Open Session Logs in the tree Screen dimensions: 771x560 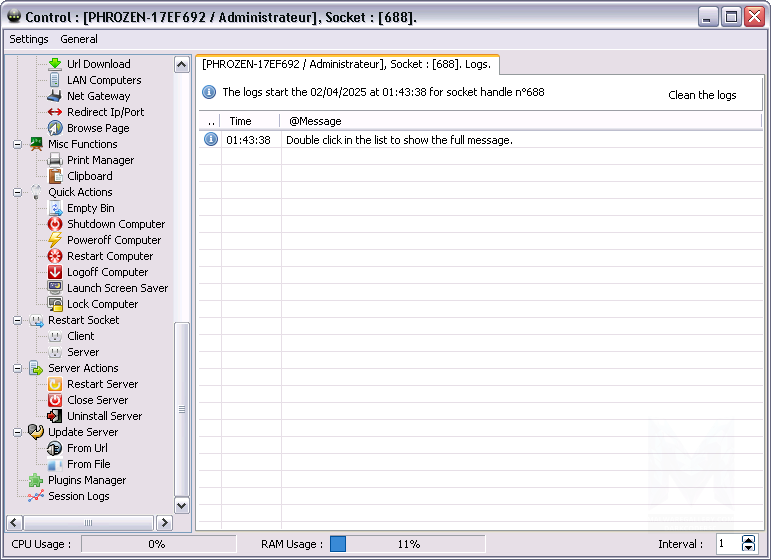78,496
